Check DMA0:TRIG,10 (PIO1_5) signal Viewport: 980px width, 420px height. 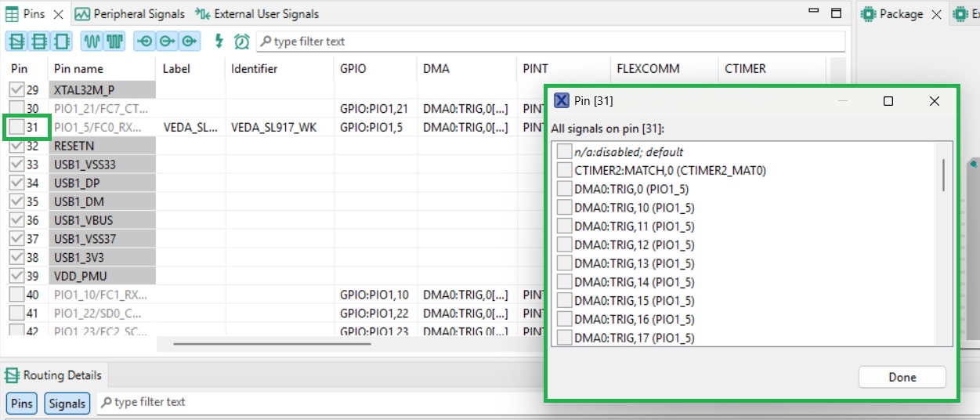point(564,208)
